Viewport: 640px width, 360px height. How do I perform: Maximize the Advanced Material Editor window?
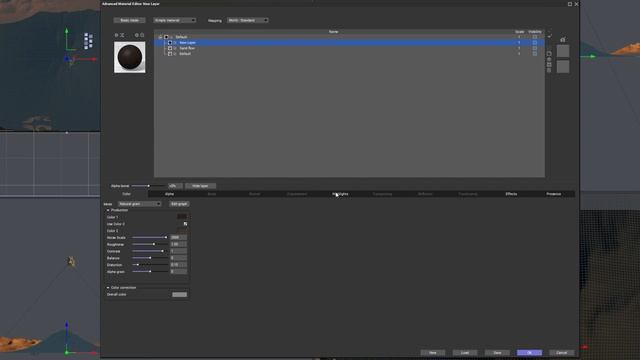[x=570, y=4]
